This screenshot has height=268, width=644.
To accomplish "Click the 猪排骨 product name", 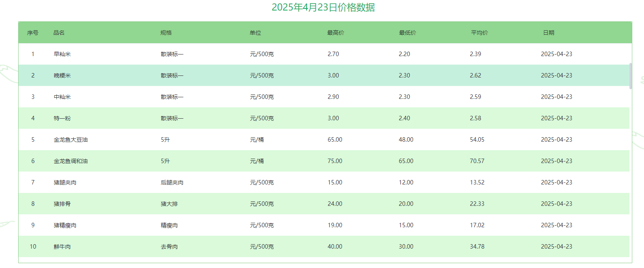I will 62,204.
